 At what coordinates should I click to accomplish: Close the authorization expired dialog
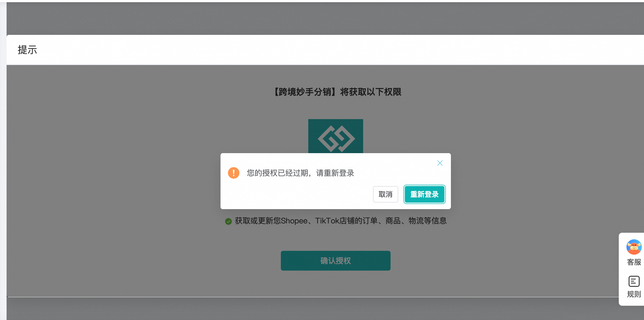click(440, 163)
